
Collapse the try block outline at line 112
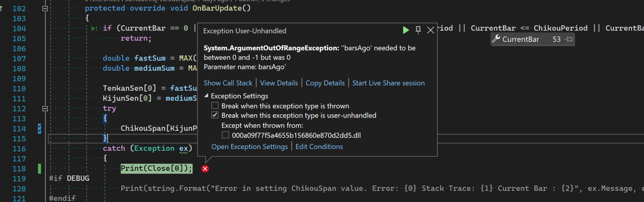[x=45, y=109]
